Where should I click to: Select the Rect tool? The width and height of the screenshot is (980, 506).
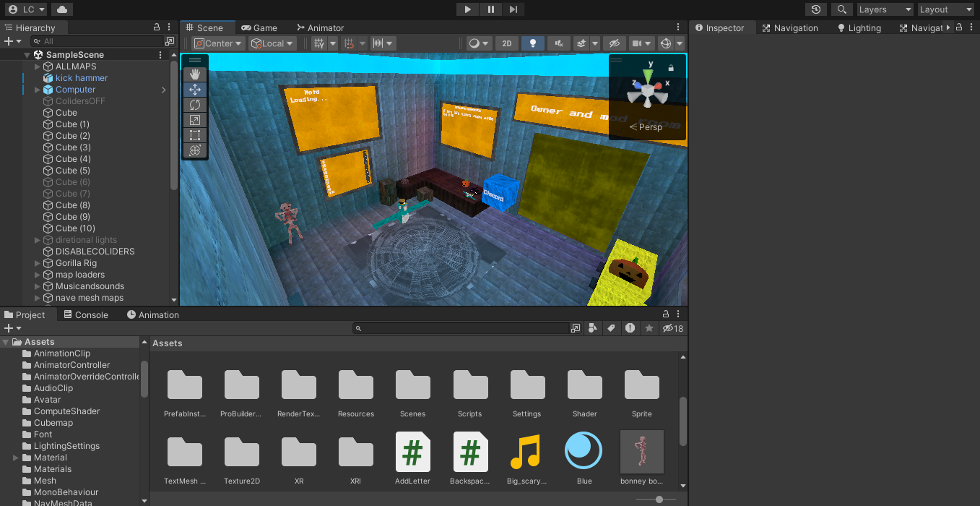tap(194, 135)
